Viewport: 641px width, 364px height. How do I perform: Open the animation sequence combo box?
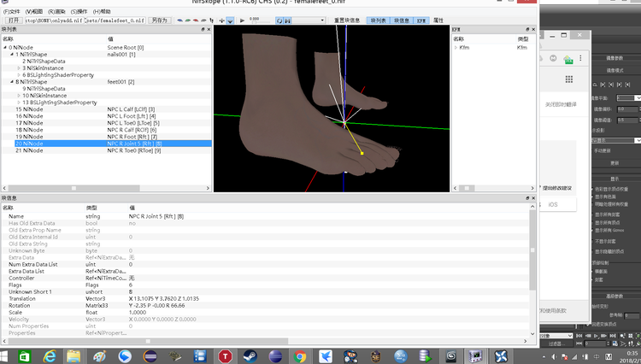[x=309, y=21]
